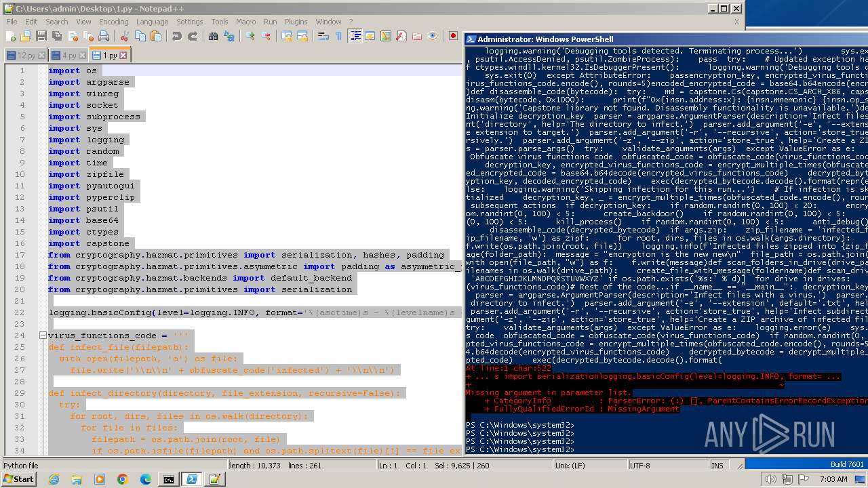Open the Search menu

point(57,22)
